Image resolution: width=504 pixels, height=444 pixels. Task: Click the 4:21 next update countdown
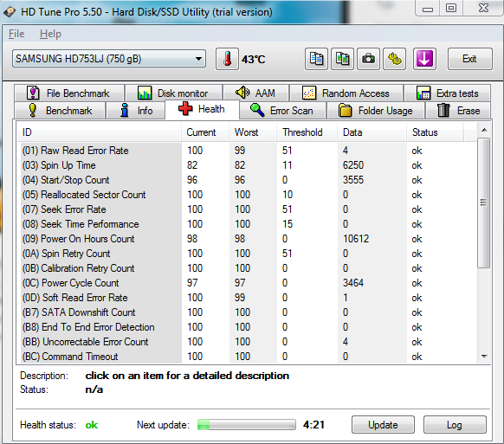click(x=313, y=425)
